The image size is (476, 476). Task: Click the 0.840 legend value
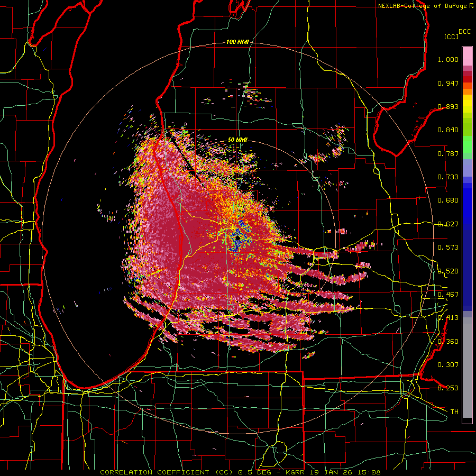[448, 130]
